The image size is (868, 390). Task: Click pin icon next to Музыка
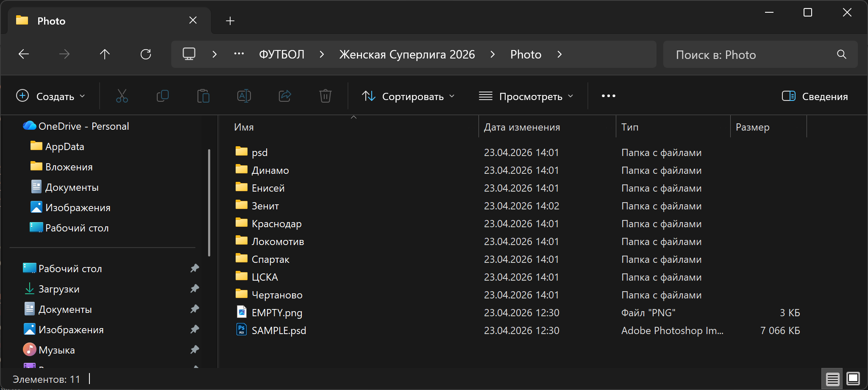195,350
